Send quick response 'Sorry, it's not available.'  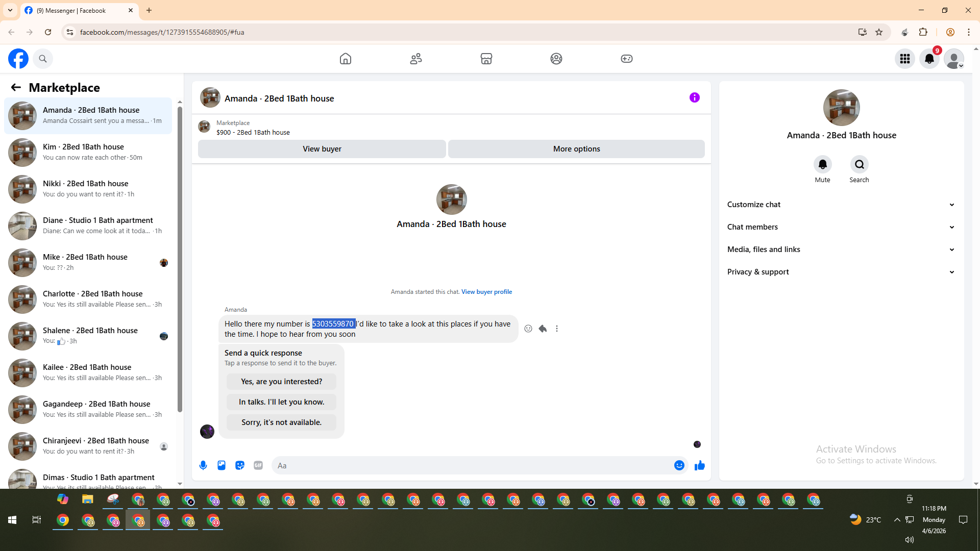point(281,422)
